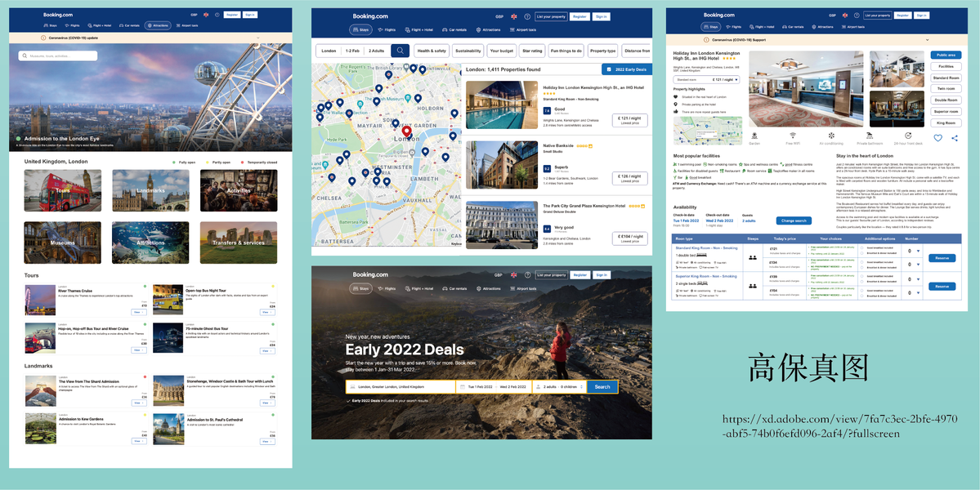Viewport: 980px width, 490px height.
Task: Open Transfers & services category card
Action: click(239, 243)
